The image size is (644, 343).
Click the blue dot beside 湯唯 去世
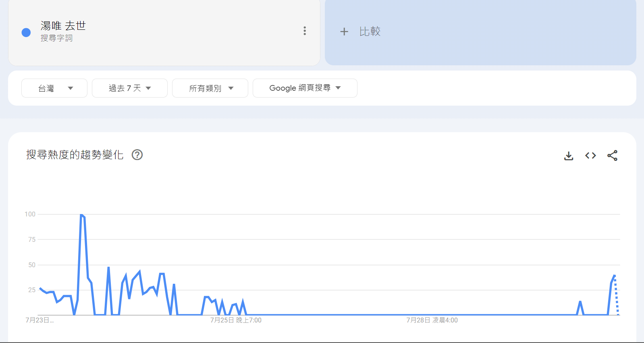pos(26,33)
